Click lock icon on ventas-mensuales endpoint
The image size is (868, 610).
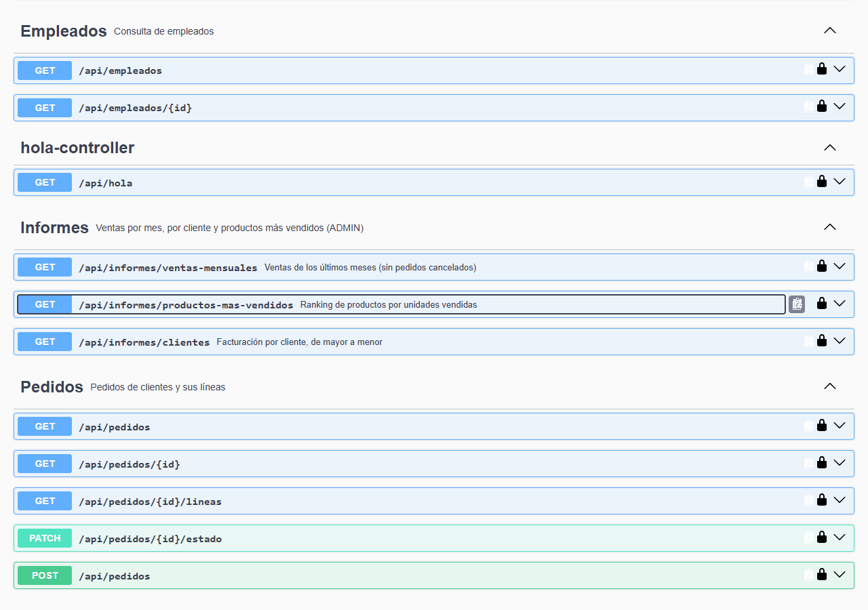[822, 266]
